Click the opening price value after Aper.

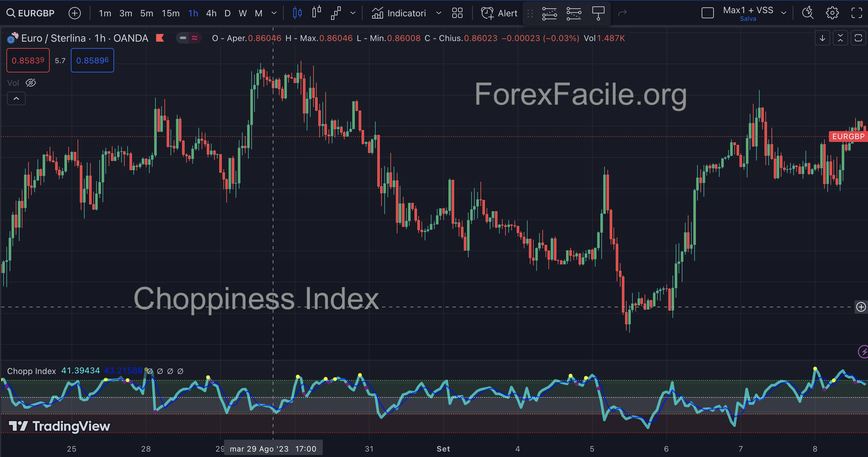(264, 38)
